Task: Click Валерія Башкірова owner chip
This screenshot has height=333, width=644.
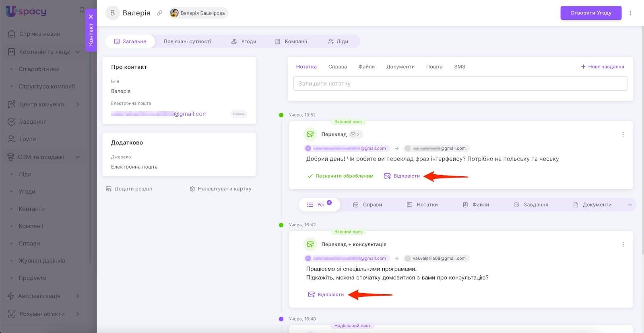Action: coord(198,13)
